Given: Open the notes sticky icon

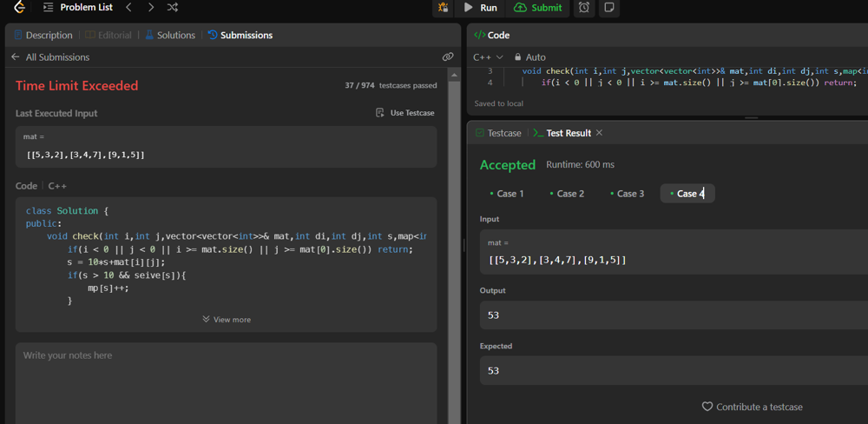Looking at the screenshot, I should coord(609,8).
